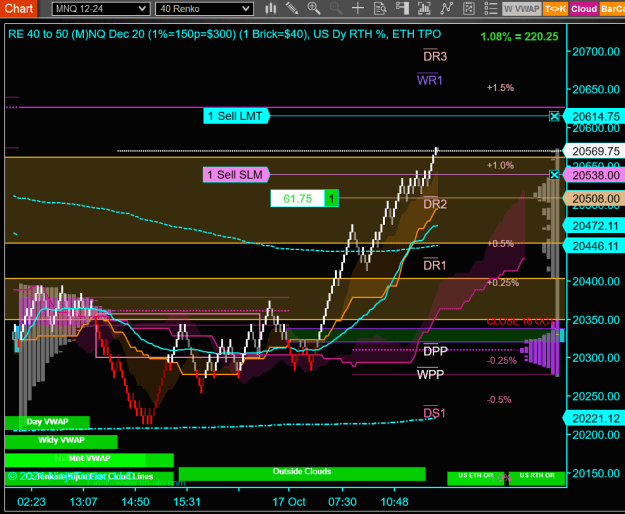Click the 20569.75 current price marker
Image resolution: width=625 pixels, height=514 pixels.
(595, 151)
